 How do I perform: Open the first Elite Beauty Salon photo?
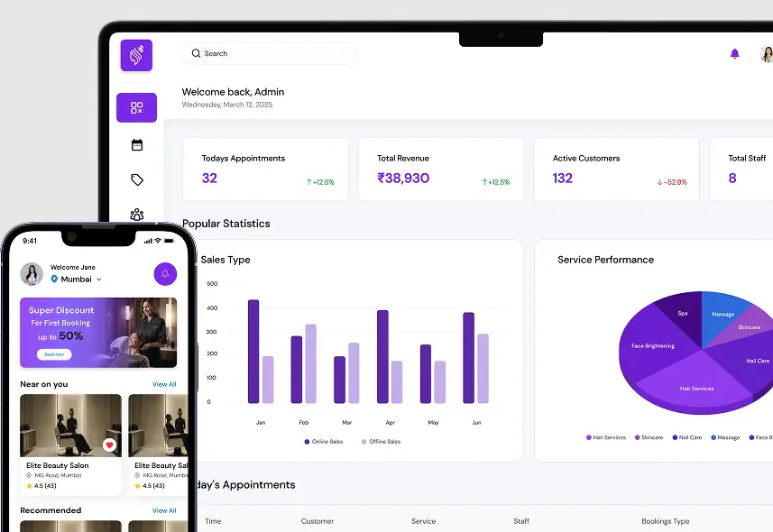point(70,426)
